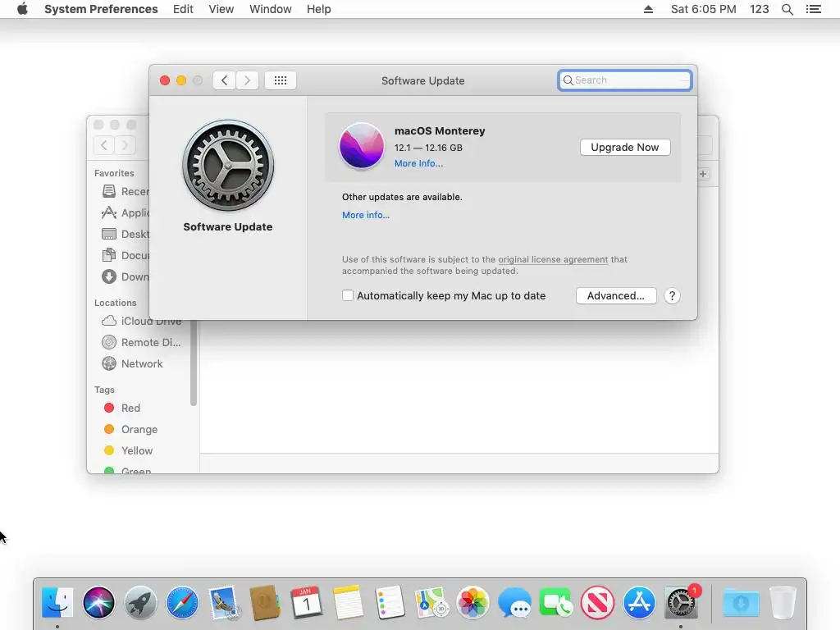Open the Window menu
Viewport: 840px width, 630px height.
click(x=271, y=9)
